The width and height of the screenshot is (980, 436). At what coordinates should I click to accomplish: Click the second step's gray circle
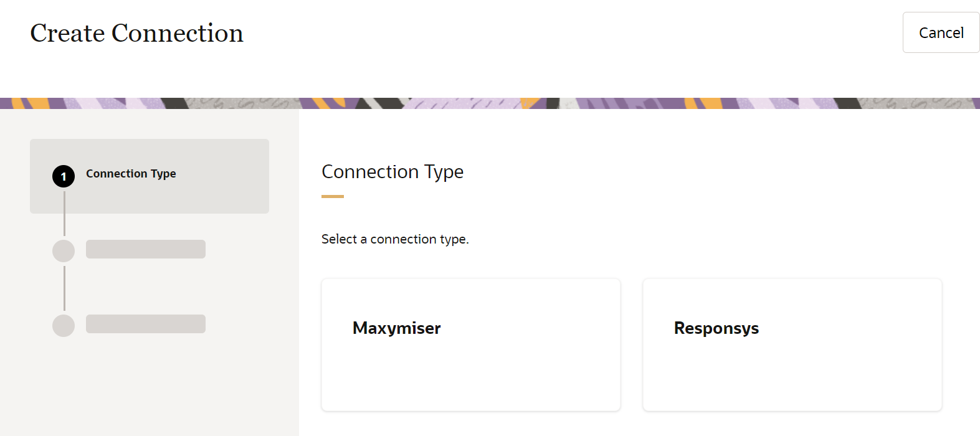point(64,251)
